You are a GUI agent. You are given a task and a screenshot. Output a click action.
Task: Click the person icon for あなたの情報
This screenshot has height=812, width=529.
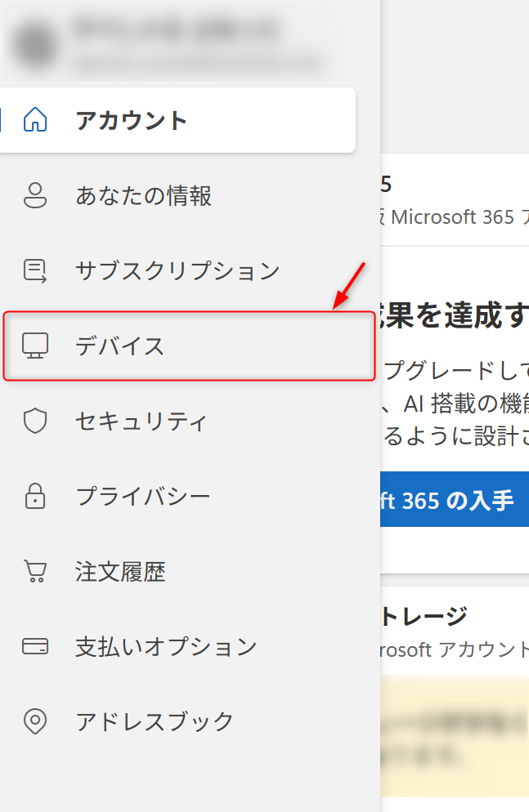pyautogui.click(x=35, y=196)
